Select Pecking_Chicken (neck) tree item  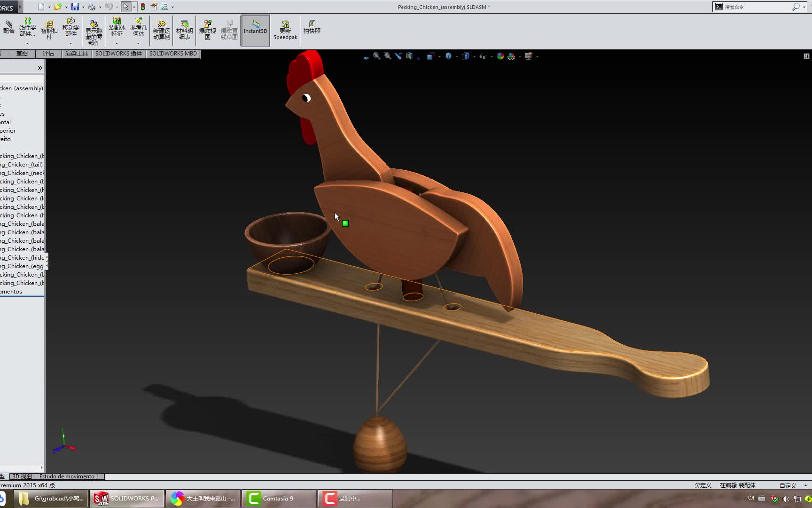pyautogui.click(x=22, y=173)
